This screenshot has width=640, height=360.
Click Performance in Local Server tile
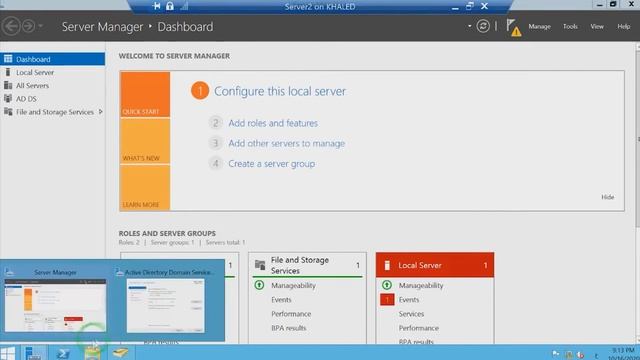[418, 328]
